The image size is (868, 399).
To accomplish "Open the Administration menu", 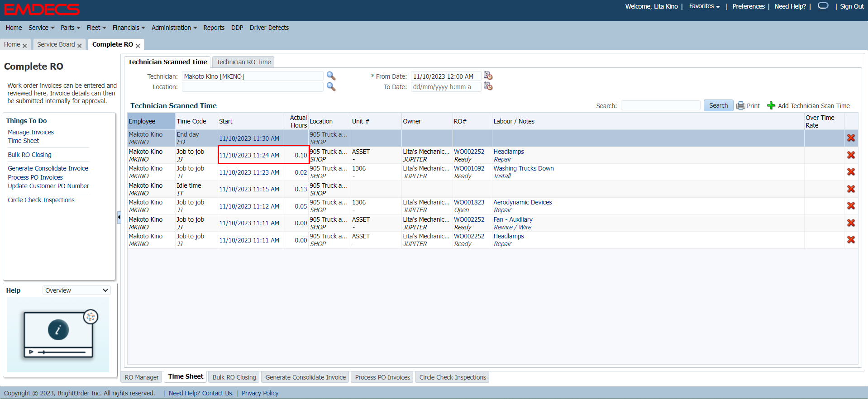I will [x=174, y=28].
